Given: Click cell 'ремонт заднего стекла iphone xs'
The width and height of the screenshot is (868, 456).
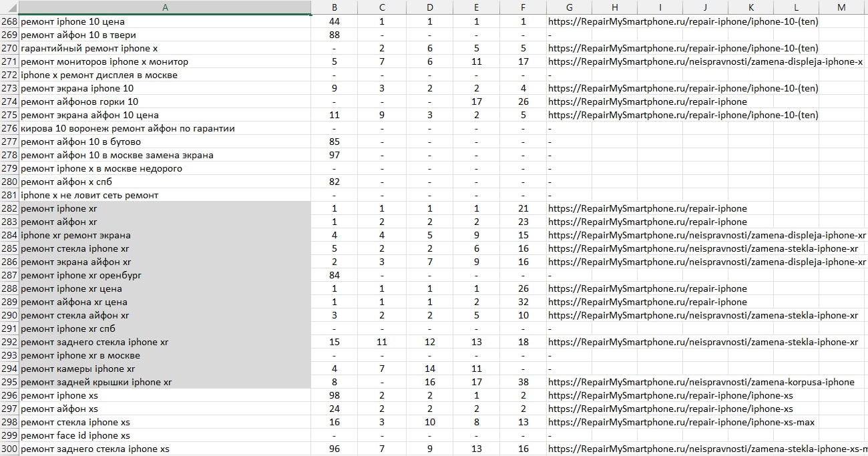Looking at the screenshot, I should (165, 449).
